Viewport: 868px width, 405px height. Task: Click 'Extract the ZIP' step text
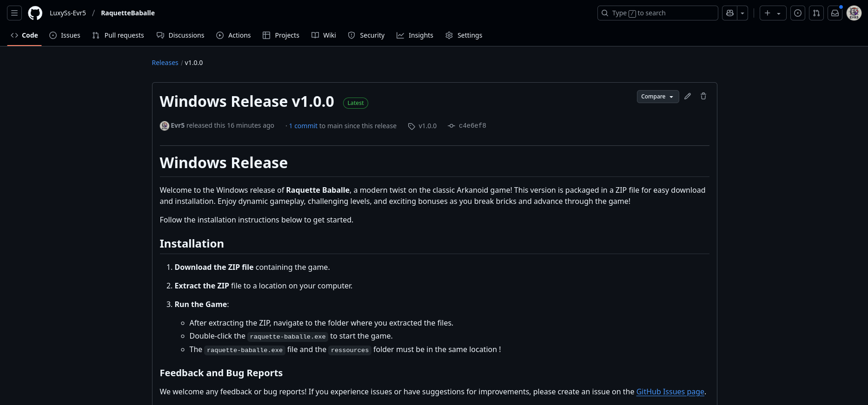pos(202,286)
